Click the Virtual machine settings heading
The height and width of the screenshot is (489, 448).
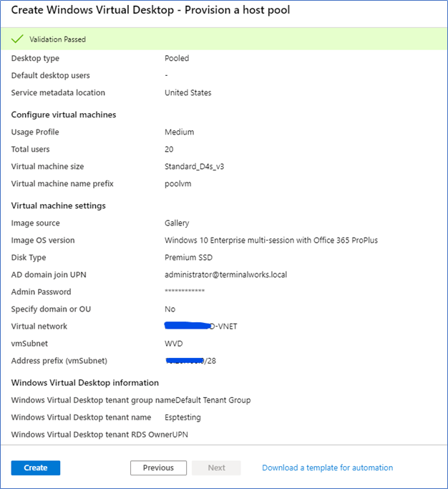tap(58, 205)
